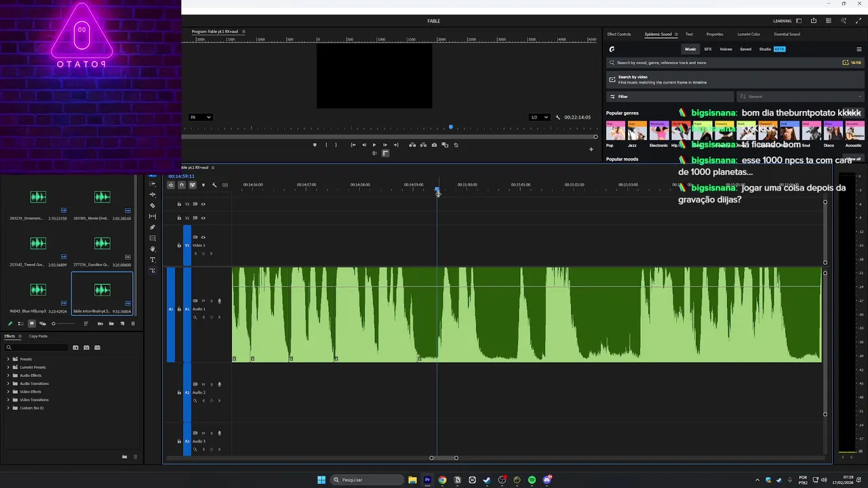
Task: Select the Razor tool
Action: [153, 205]
